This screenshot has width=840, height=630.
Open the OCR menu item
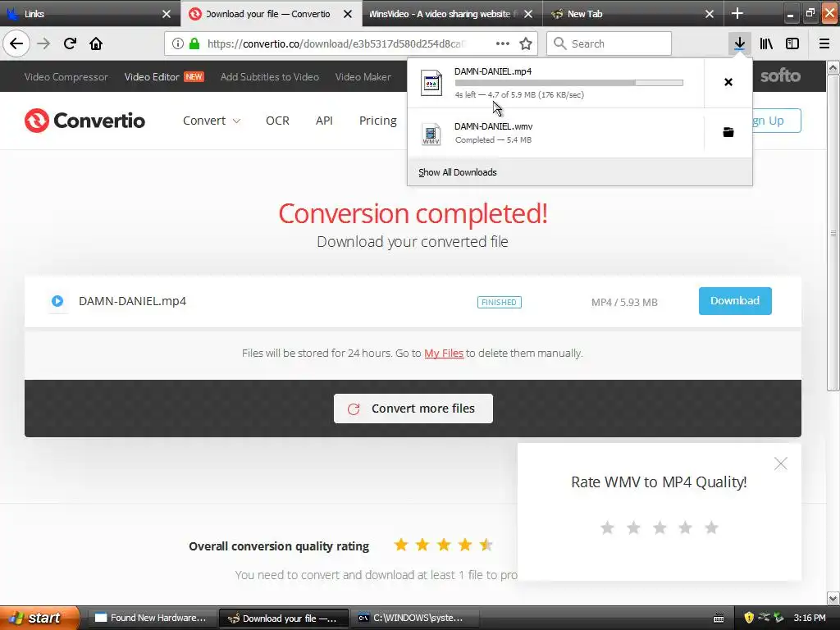(x=277, y=121)
